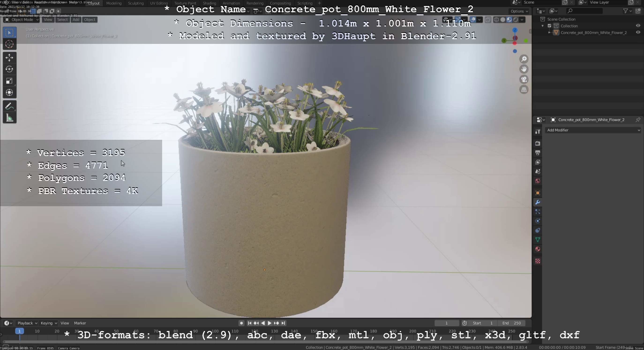This screenshot has height=350, width=644.
Task: Choose the Rotate tool
Action: [x=10, y=69]
